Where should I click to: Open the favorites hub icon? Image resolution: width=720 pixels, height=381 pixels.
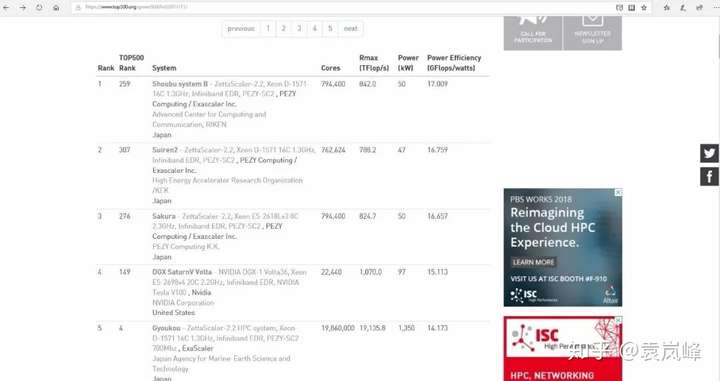pos(667,7)
